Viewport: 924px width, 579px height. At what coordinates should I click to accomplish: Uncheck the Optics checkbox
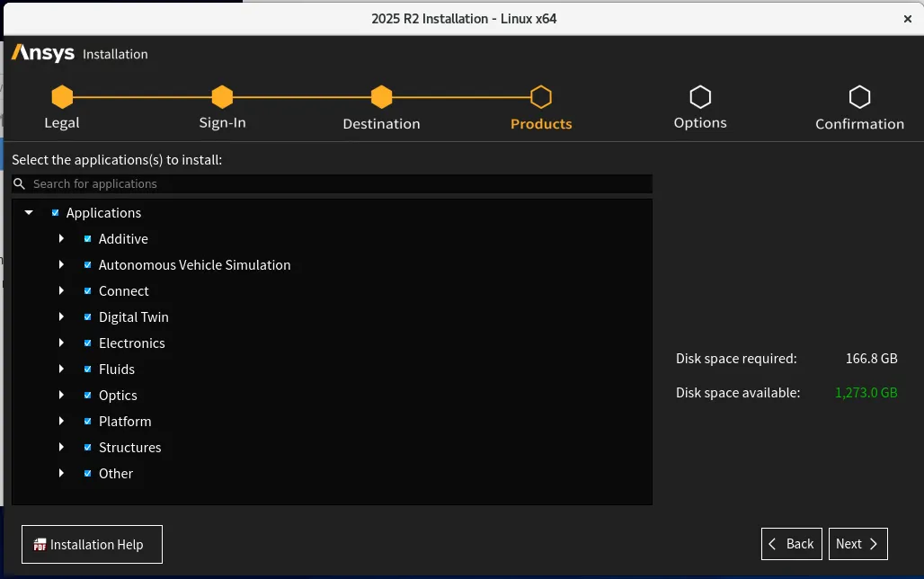[x=88, y=395]
